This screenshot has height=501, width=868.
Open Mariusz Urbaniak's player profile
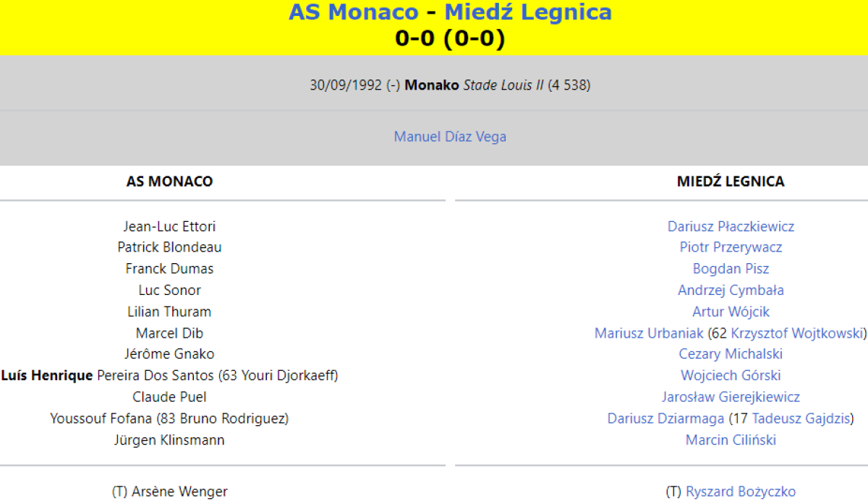click(649, 333)
